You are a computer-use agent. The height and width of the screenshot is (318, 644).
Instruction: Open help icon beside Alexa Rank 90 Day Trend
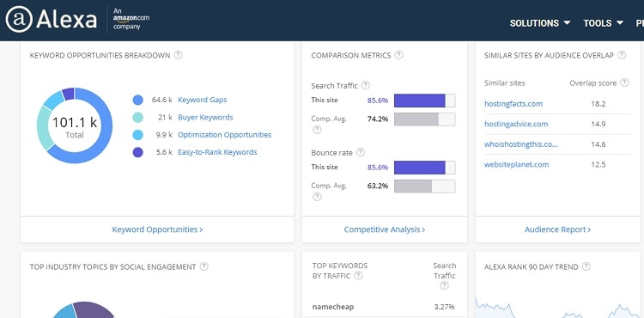click(x=586, y=266)
